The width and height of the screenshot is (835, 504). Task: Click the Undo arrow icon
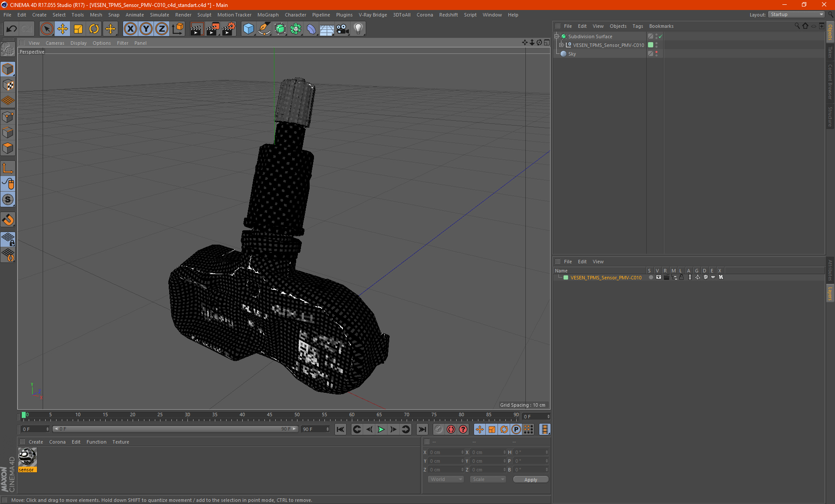(12, 29)
